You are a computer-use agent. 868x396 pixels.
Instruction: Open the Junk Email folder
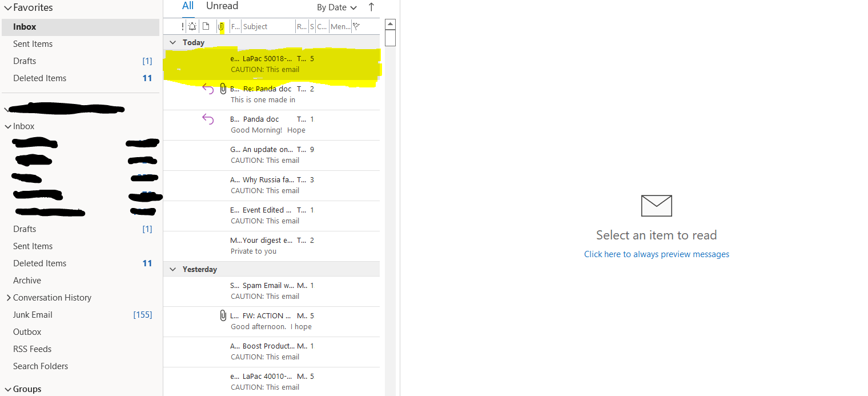81,315
